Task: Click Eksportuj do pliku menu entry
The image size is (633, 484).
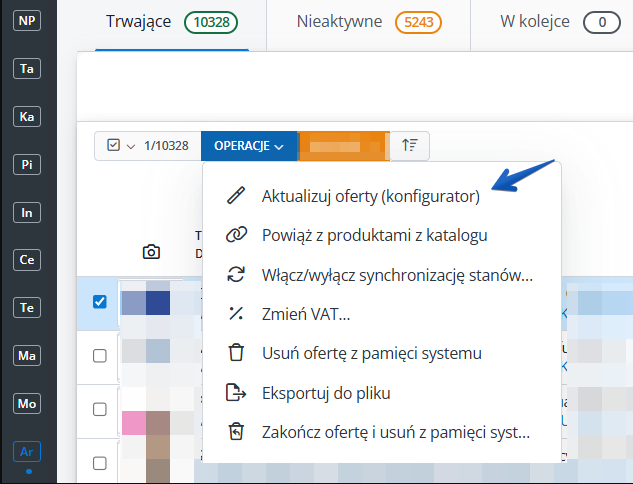Action: point(325,392)
